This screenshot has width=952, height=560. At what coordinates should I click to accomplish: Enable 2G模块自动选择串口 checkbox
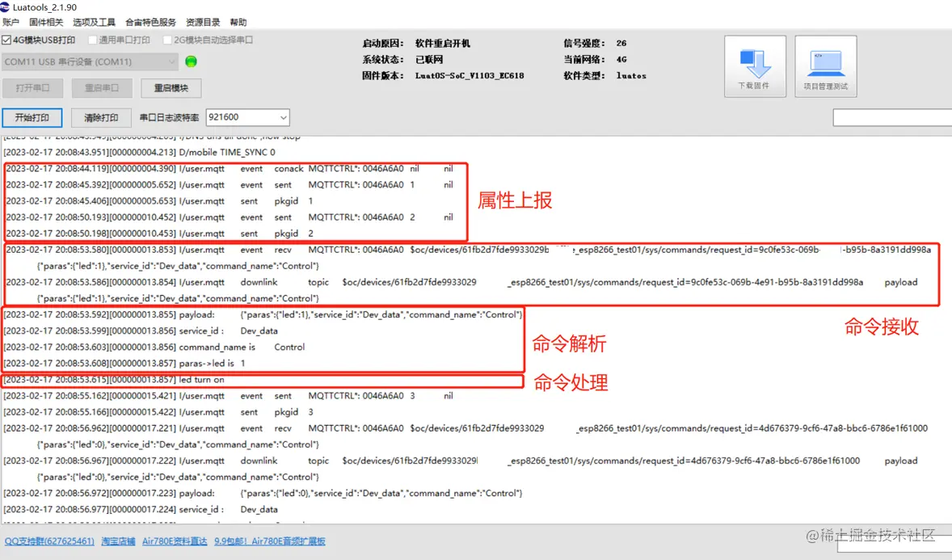tap(167, 40)
